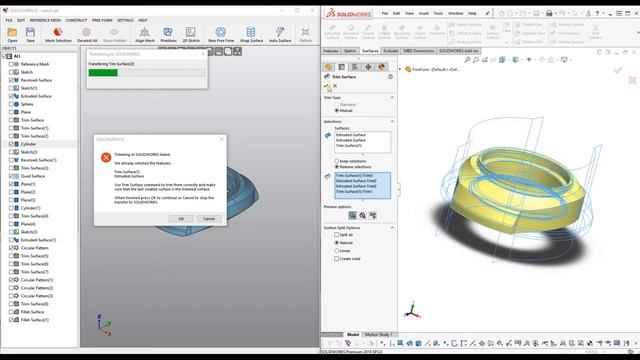
Task: Switch to the Features tab
Action: (x=331, y=51)
